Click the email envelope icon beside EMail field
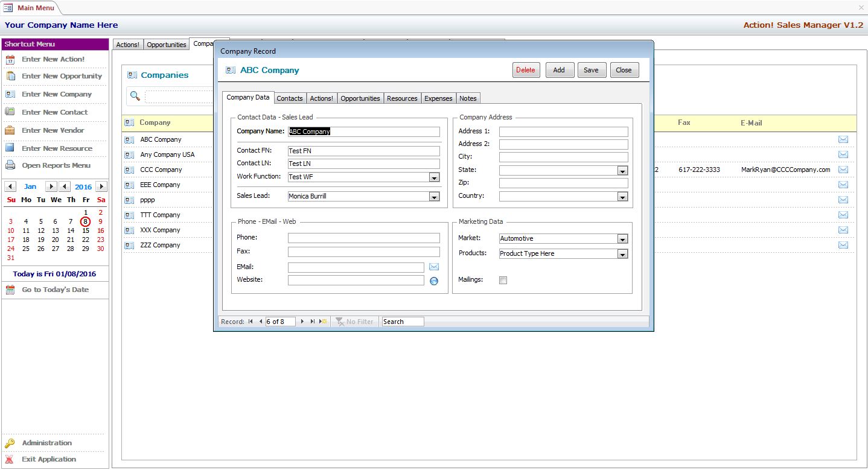This screenshot has width=868, height=470. point(433,267)
